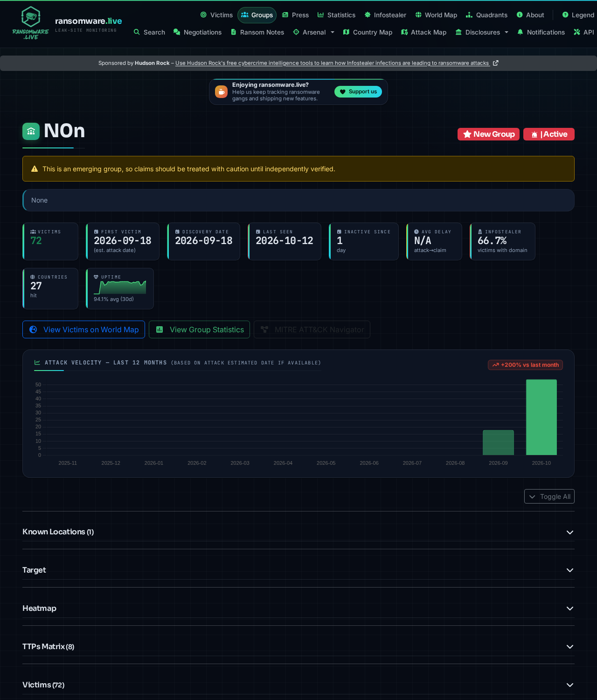Expand the Target section

click(x=298, y=570)
